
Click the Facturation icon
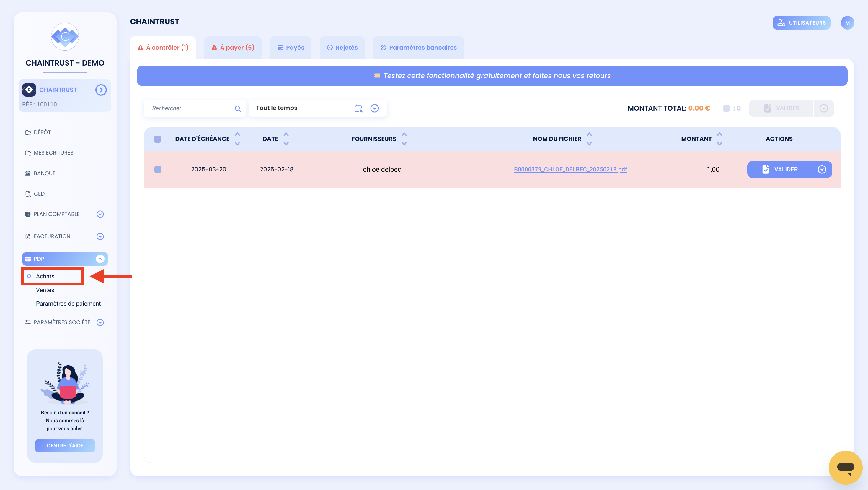point(28,236)
